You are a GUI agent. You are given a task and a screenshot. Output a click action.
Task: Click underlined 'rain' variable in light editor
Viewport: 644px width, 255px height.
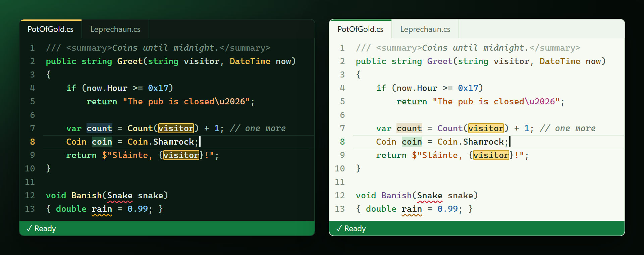click(412, 209)
